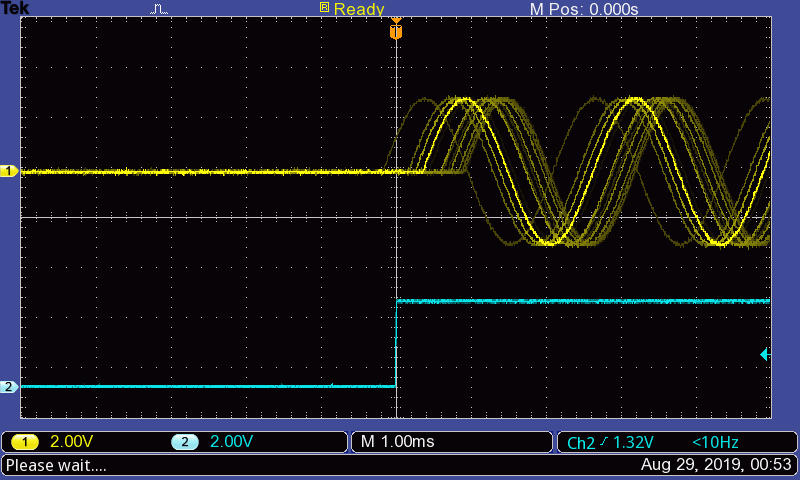Select the cyan channel 2 ground marker
This screenshot has height=480, width=800.
(x=9, y=387)
